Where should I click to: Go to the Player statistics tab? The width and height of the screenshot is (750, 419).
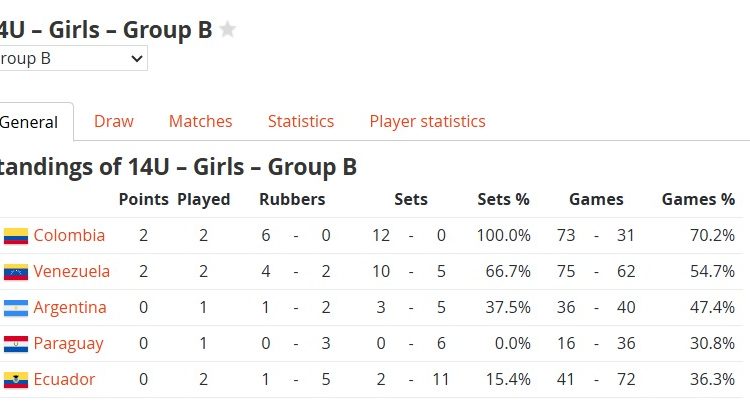(x=427, y=121)
